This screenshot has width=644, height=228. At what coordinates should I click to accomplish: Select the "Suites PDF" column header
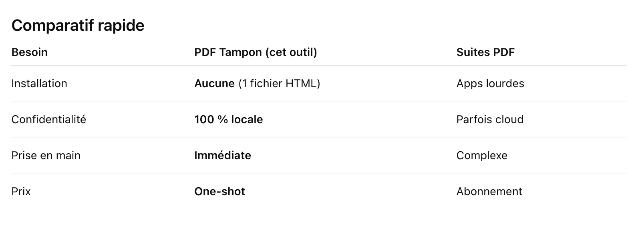(485, 52)
